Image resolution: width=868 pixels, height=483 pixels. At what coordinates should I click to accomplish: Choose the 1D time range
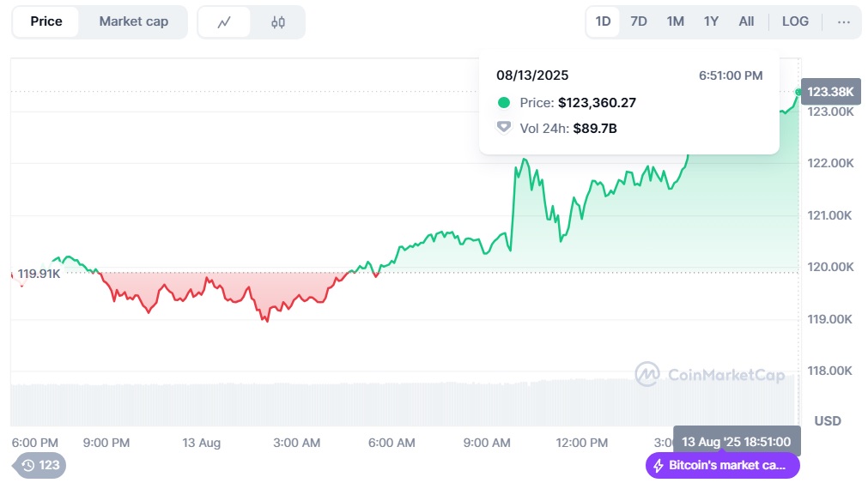pos(604,22)
